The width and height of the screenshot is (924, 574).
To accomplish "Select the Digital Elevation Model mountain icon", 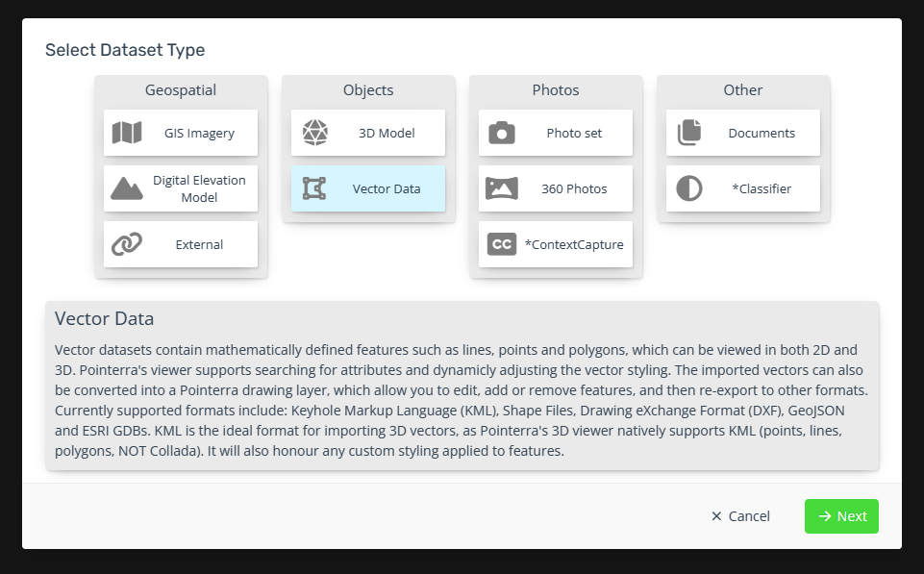I will (127, 188).
